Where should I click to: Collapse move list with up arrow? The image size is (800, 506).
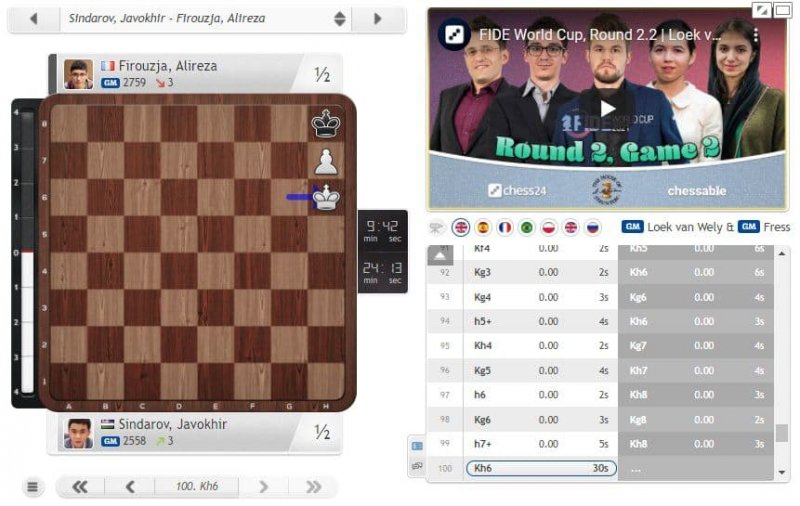click(x=440, y=255)
